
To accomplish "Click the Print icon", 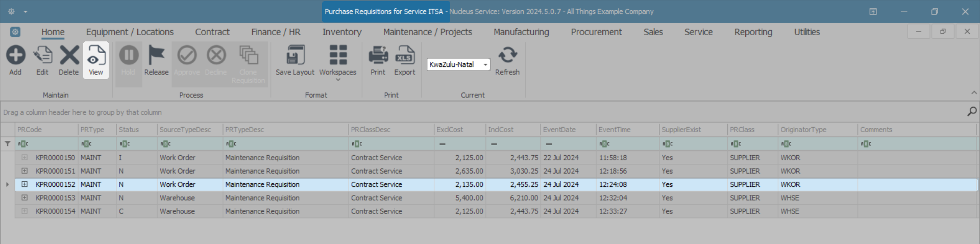I will 378,55.
